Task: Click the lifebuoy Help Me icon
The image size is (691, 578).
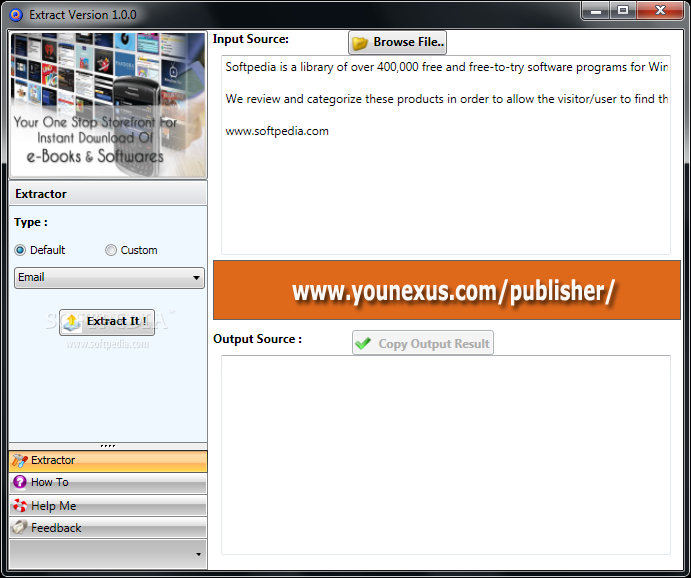Action: click(20, 505)
